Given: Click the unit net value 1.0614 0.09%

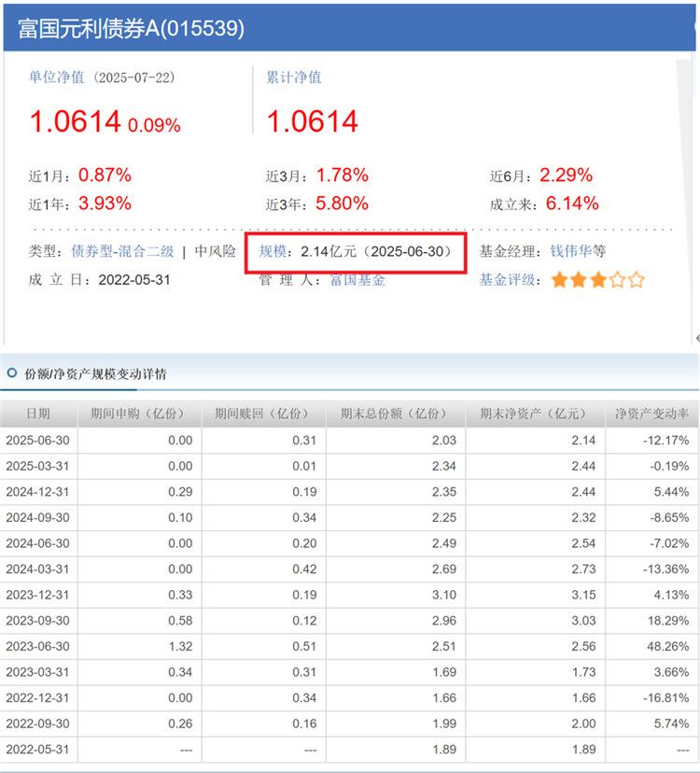Looking at the screenshot, I should point(105,121).
